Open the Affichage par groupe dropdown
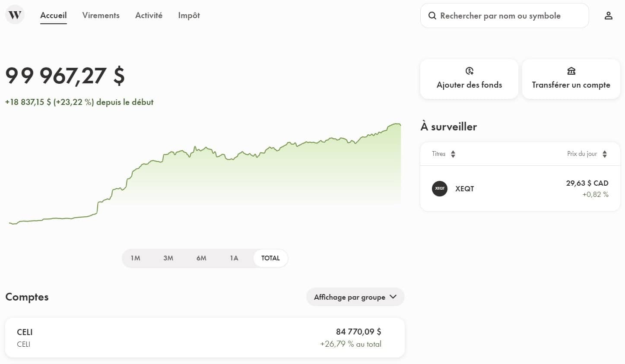This screenshot has width=625, height=364. point(355,297)
